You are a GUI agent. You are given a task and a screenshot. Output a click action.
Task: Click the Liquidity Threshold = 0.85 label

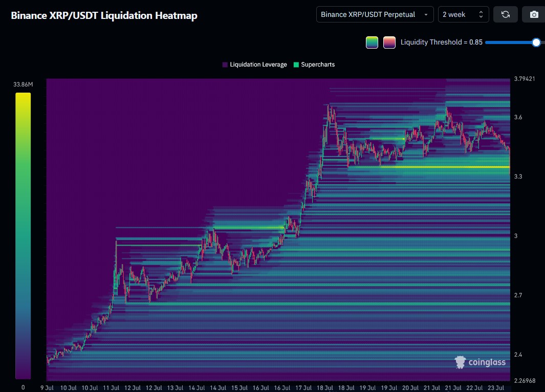pos(442,42)
